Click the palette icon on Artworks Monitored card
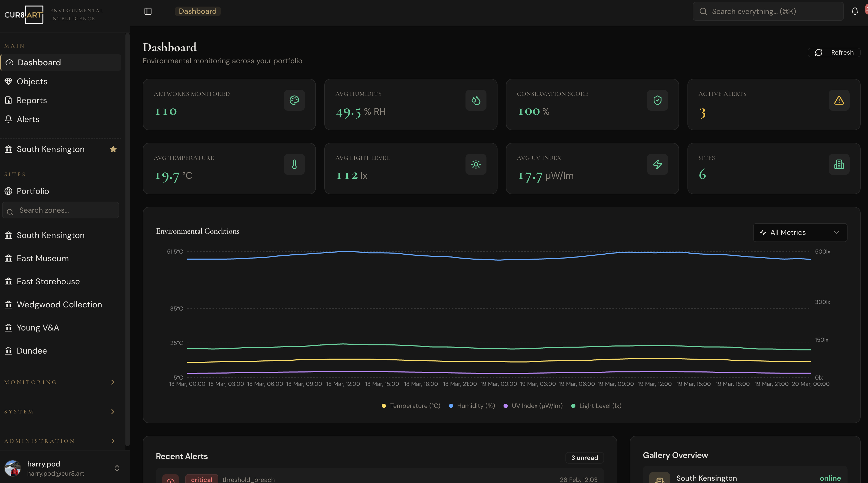868x483 pixels. 294,100
